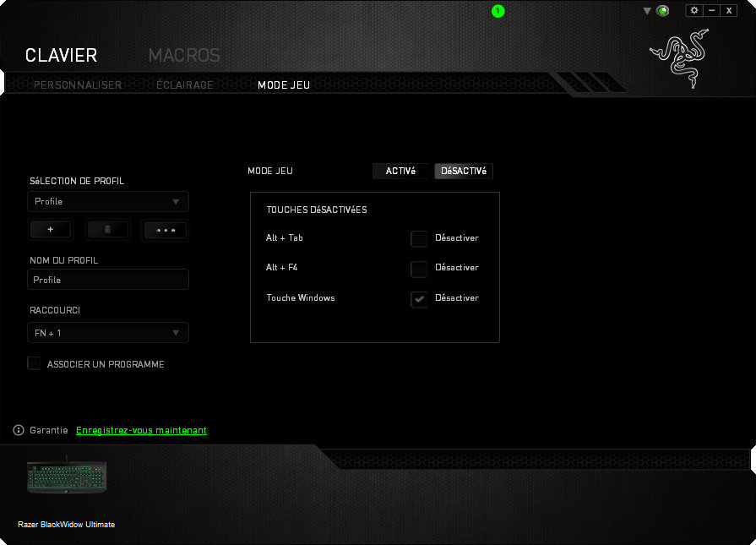This screenshot has width=756, height=545.
Task: Click the warranty info icon beside Garantie
Action: tap(19, 430)
